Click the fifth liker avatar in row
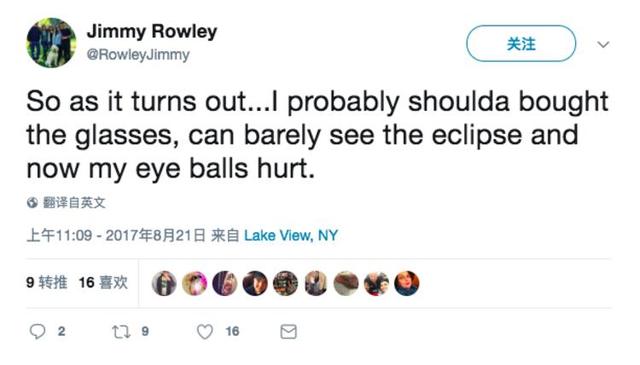The height and width of the screenshot is (365, 640). pyautogui.click(x=285, y=283)
